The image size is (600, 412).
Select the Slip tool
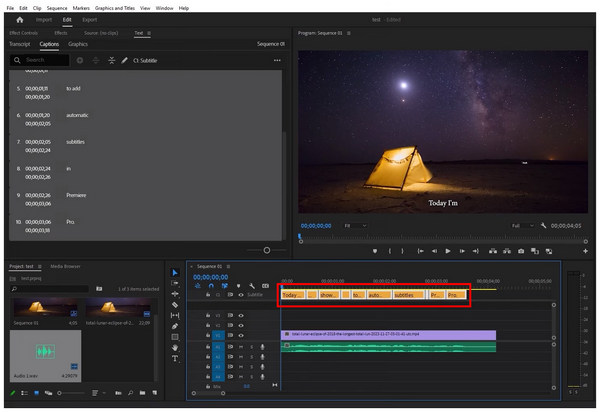pos(175,315)
